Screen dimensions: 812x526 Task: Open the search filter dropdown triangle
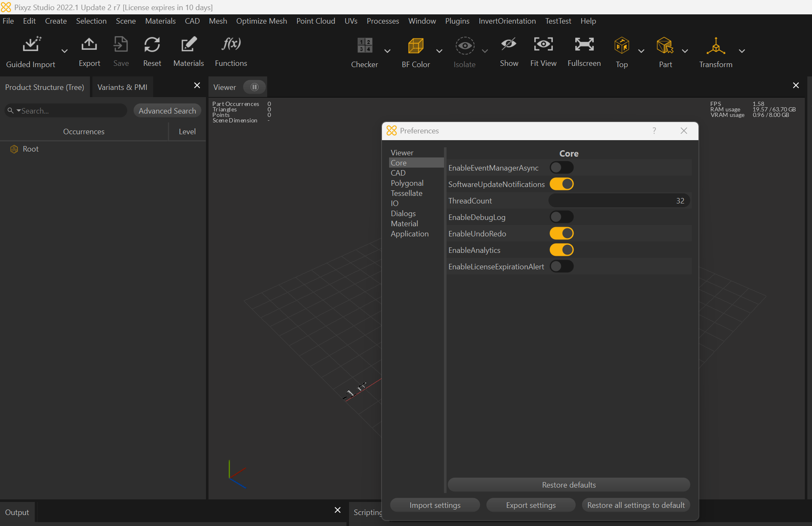coord(19,111)
